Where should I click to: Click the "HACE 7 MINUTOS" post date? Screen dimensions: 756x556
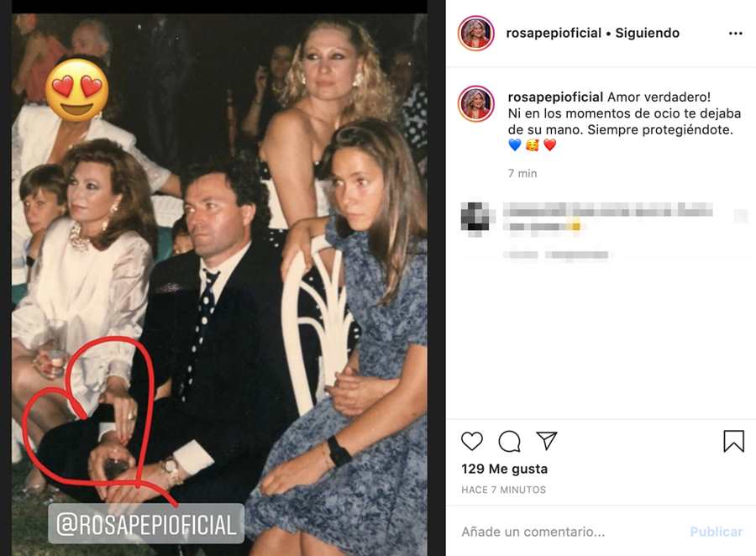(503, 490)
